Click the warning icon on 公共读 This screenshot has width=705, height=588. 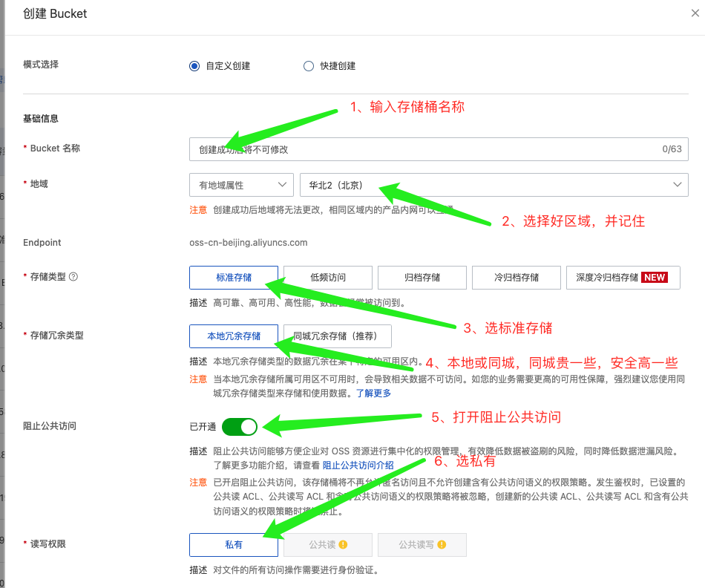point(343,545)
